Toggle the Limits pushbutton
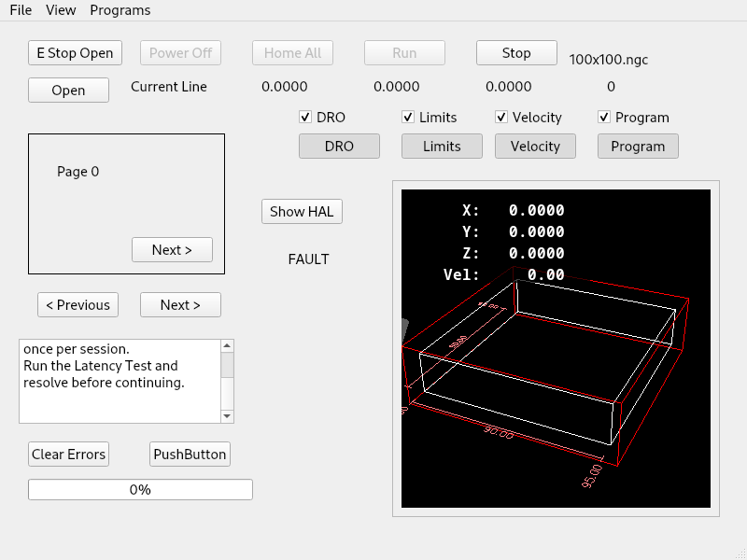Screen dimensions: 747x560 click(x=442, y=147)
